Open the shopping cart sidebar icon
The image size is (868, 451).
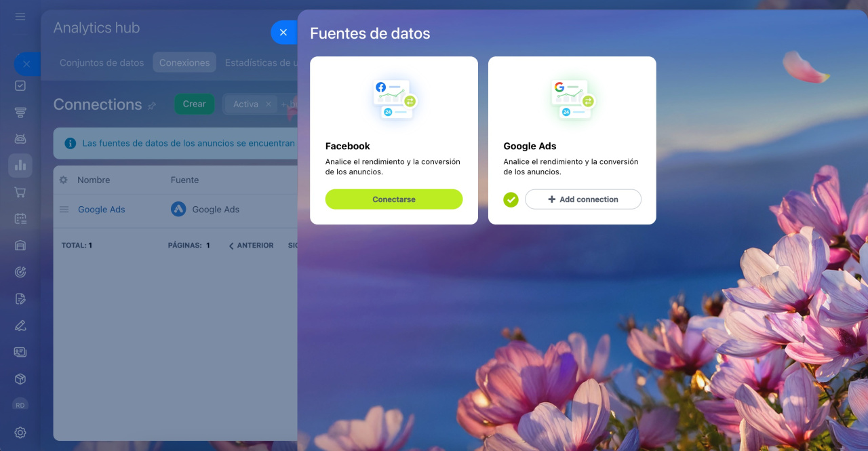tap(20, 193)
